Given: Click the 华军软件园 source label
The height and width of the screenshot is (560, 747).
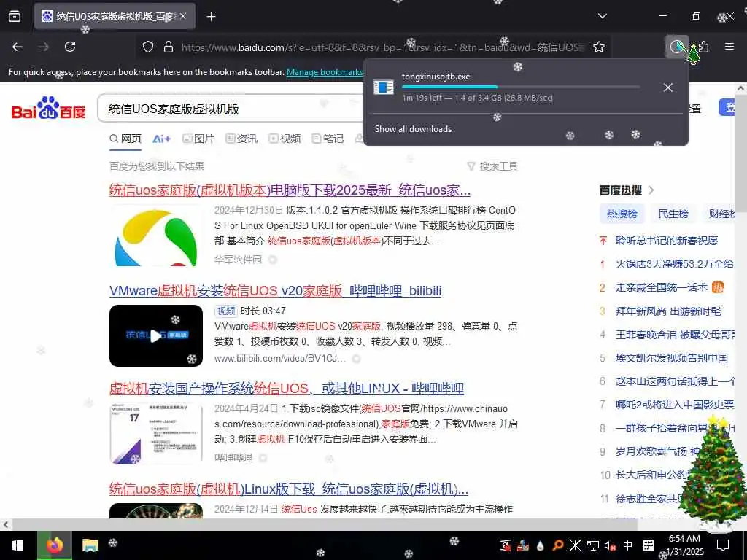Looking at the screenshot, I should click(x=239, y=260).
